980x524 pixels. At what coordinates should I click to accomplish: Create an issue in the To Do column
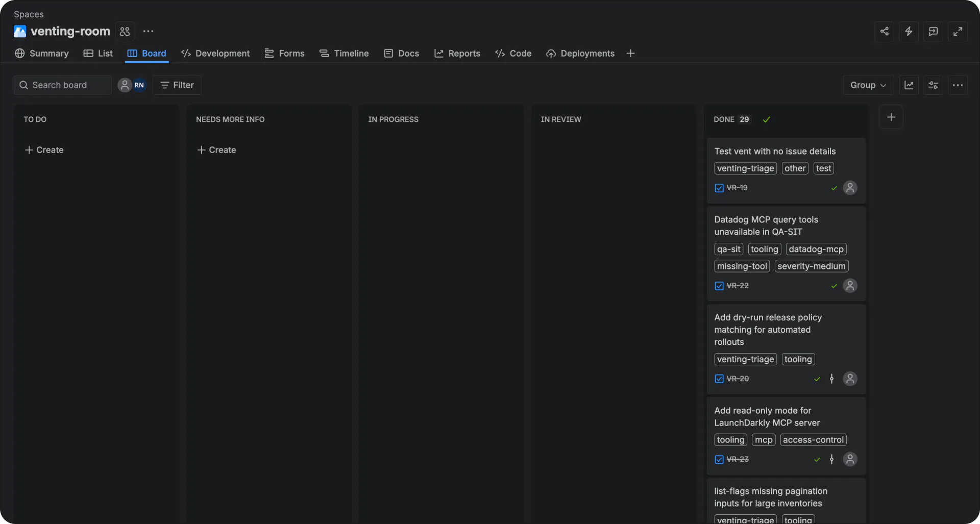[44, 150]
